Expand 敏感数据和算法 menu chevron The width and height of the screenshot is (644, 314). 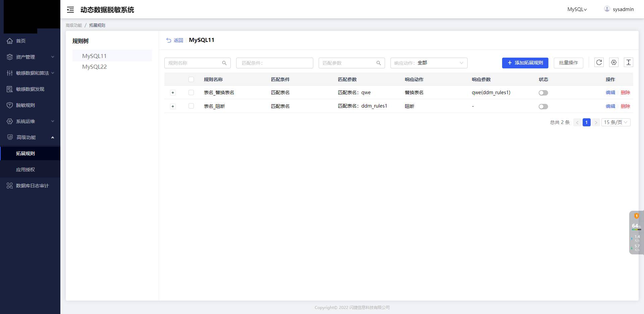[53, 73]
